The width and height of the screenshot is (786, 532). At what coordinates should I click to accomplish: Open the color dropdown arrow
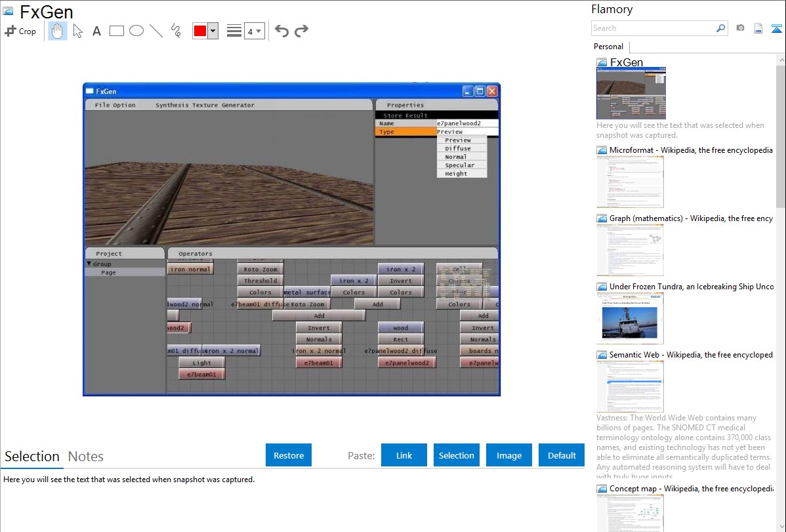coord(213,31)
